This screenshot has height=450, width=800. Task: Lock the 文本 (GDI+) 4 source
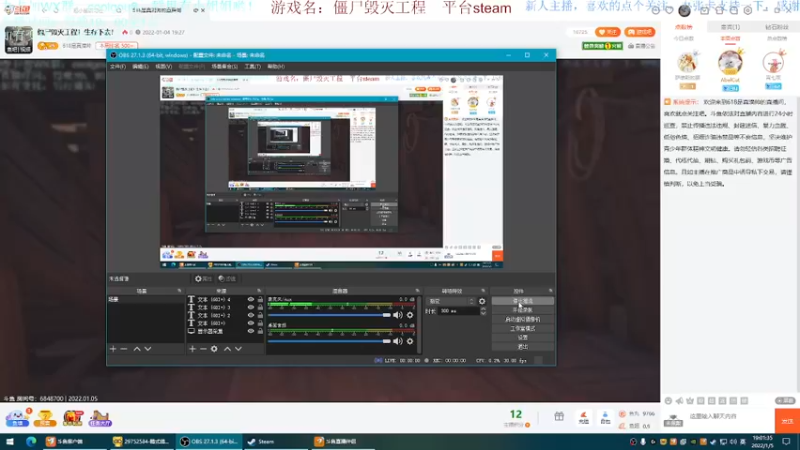(x=260, y=299)
